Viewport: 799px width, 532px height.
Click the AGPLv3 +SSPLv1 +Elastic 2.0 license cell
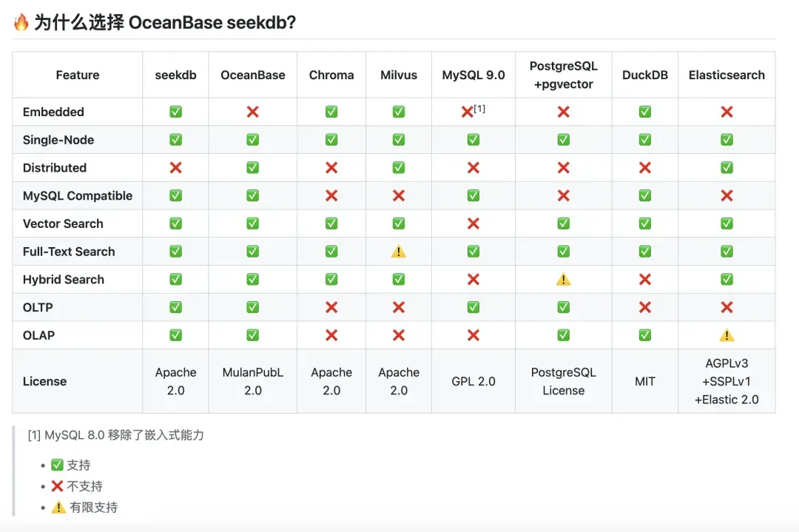726,381
